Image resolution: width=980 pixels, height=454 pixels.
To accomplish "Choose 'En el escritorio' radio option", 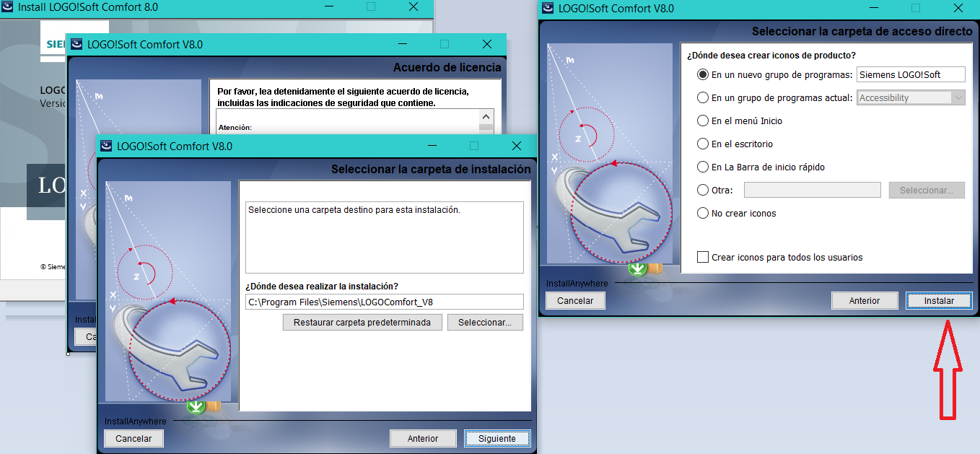I will 703,144.
